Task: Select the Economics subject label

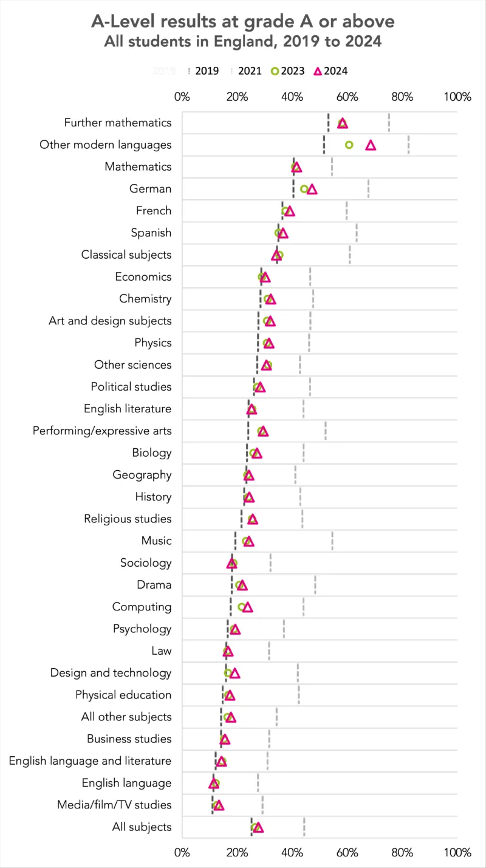Action: pos(143,277)
